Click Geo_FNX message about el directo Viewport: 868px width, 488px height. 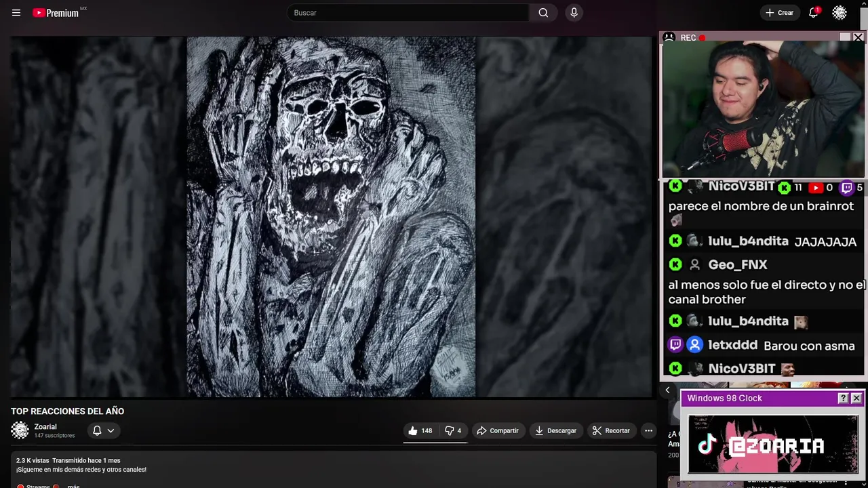[766, 292]
